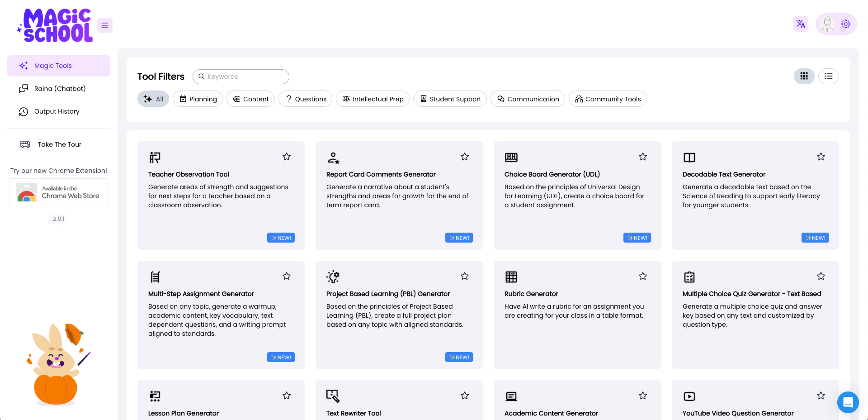Open Report Card Comments Generator title
The image size is (868, 420).
click(x=381, y=174)
